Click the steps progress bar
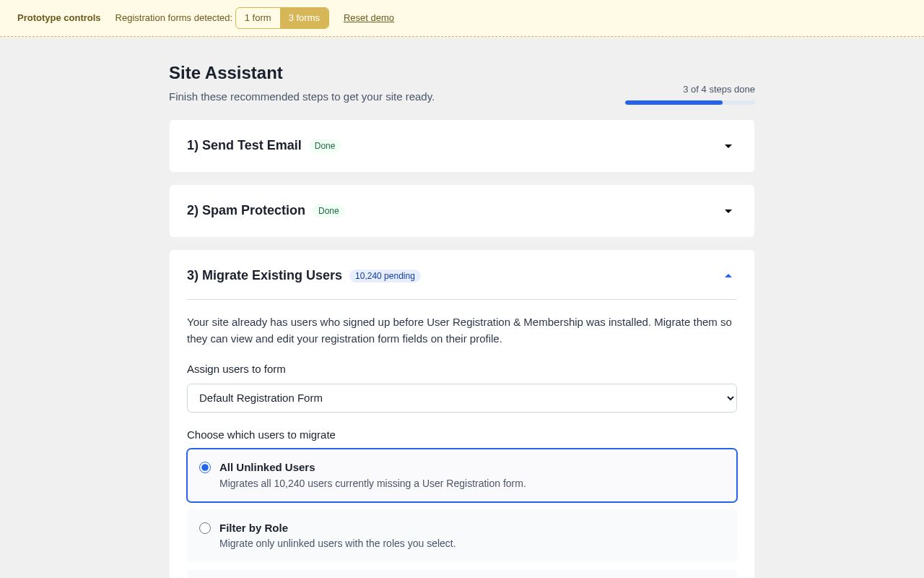 [x=690, y=103]
